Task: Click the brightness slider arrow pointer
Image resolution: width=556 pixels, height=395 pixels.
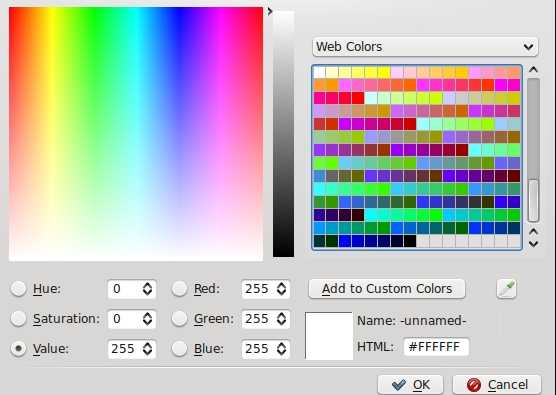Action: (x=270, y=11)
